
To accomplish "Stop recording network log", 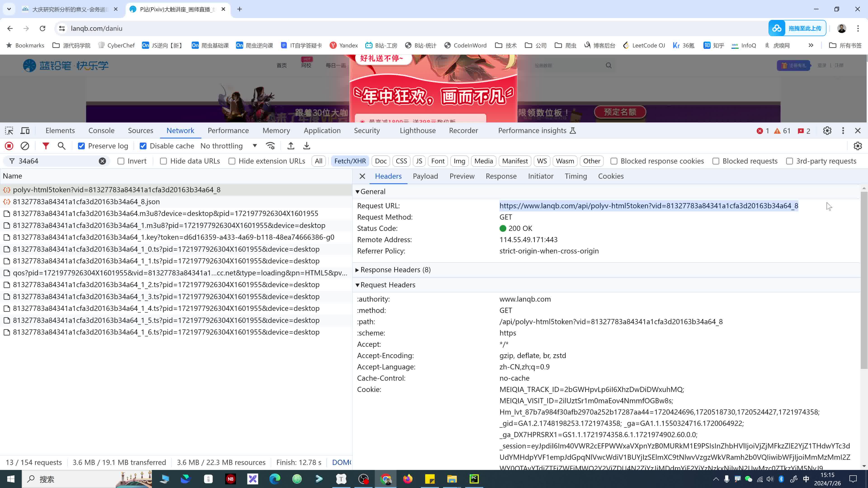I will point(9,146).
